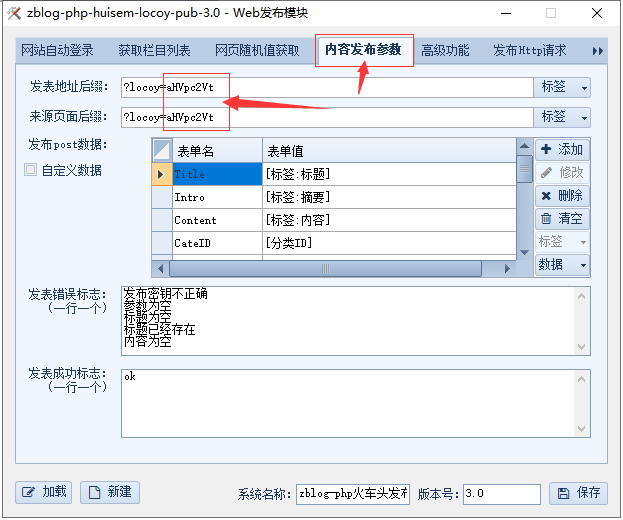Open the 高级功能 tab
Image resolution: width=623 pixels, height=520 pixels.
point(445,50)
